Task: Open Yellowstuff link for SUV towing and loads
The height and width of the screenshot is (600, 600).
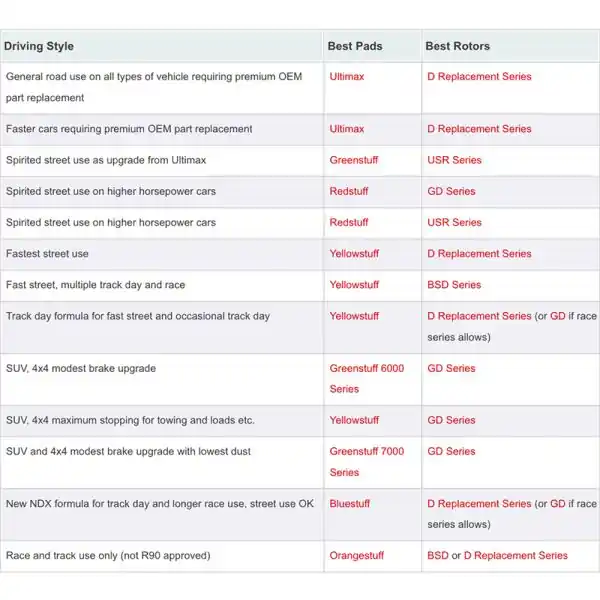Action: pyautogui.click(x=354, y=420)
